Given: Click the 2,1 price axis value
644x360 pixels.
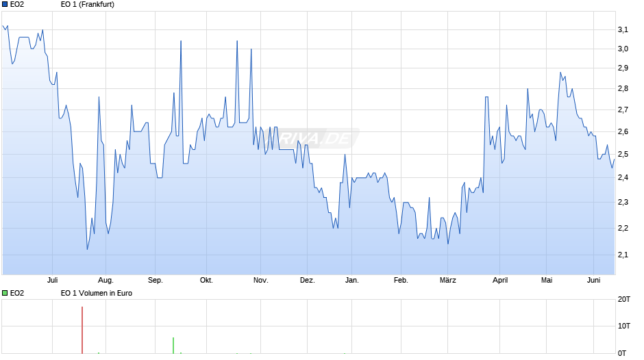Looking at the screenshot, I should 623,255.
